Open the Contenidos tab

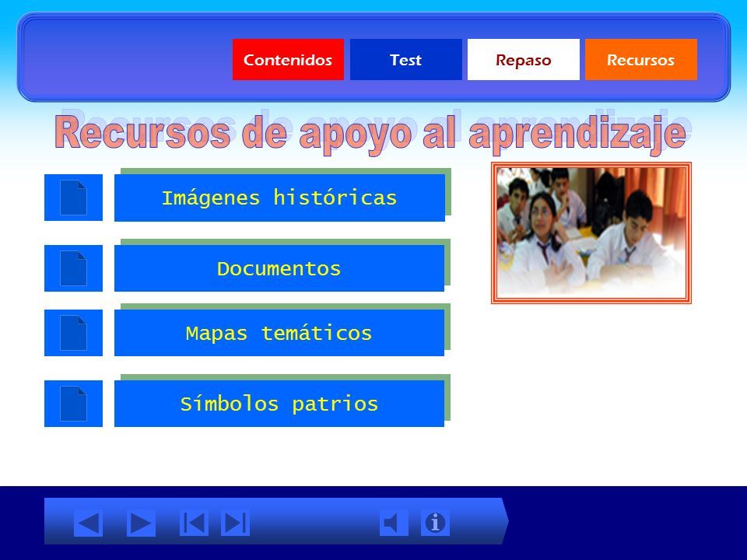point(288,60)
